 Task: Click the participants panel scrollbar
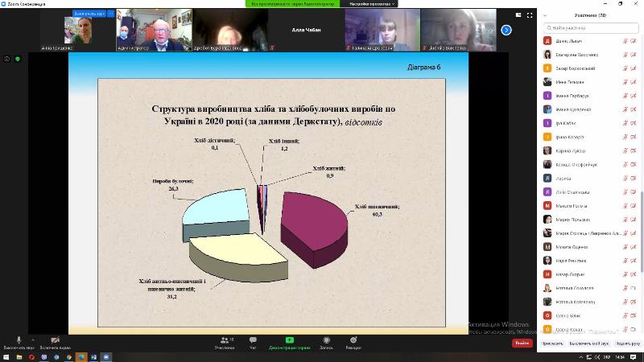coord(642,231)
